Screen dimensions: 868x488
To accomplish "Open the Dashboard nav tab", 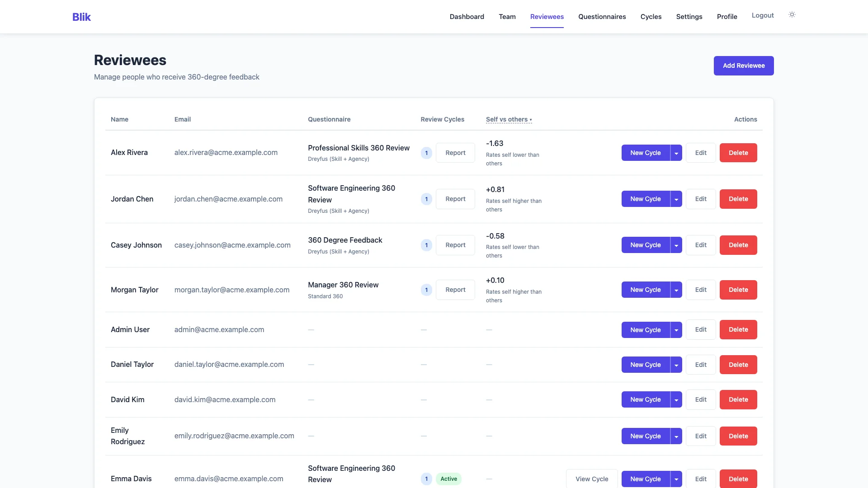I will click(467, 17).
